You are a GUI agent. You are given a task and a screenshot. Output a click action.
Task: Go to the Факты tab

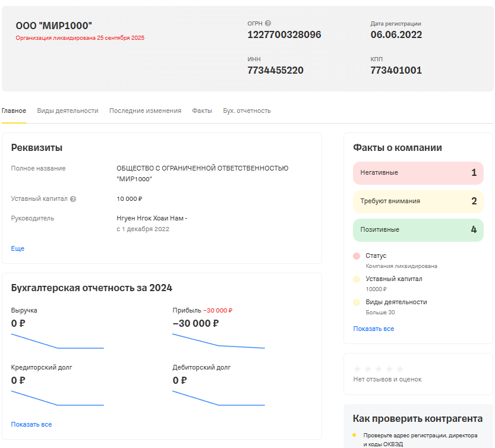pos(202,111)
